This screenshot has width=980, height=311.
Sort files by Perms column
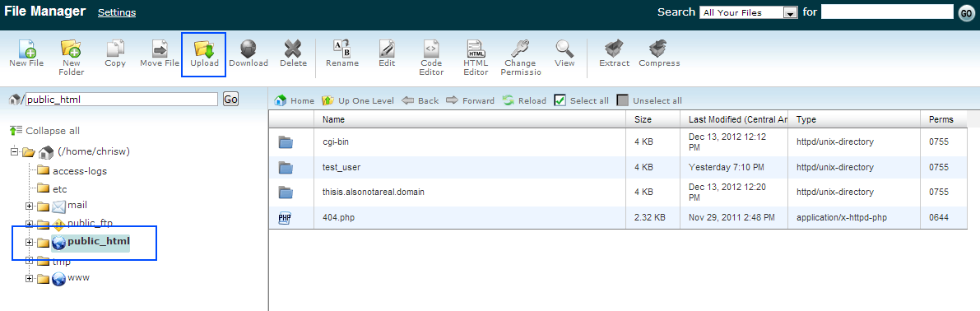(x=944, y=119)
